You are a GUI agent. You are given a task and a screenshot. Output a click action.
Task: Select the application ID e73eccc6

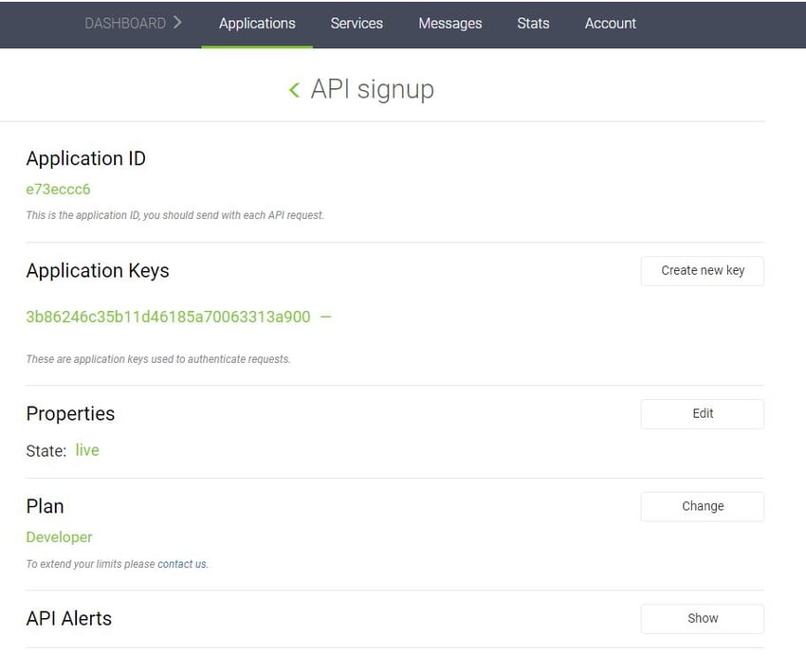[x=58, y=189]
